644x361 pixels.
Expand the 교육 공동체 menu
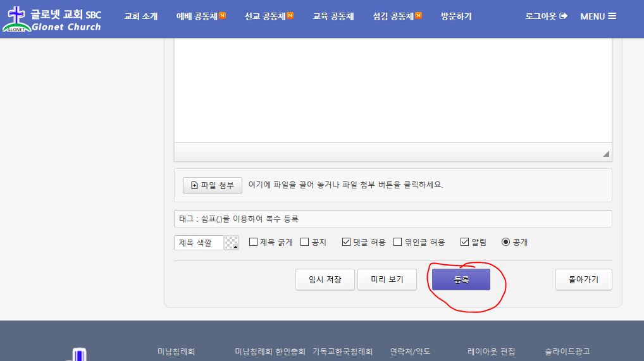click(x=333, y=16)
